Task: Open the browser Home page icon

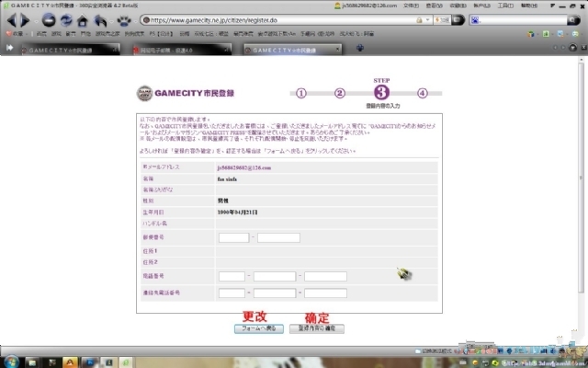Action: 83,20
